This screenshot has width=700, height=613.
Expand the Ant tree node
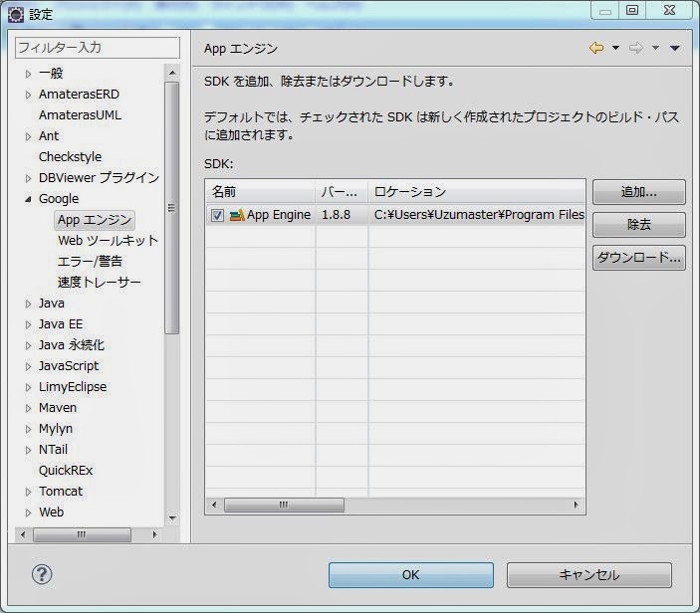pos(28,136)
